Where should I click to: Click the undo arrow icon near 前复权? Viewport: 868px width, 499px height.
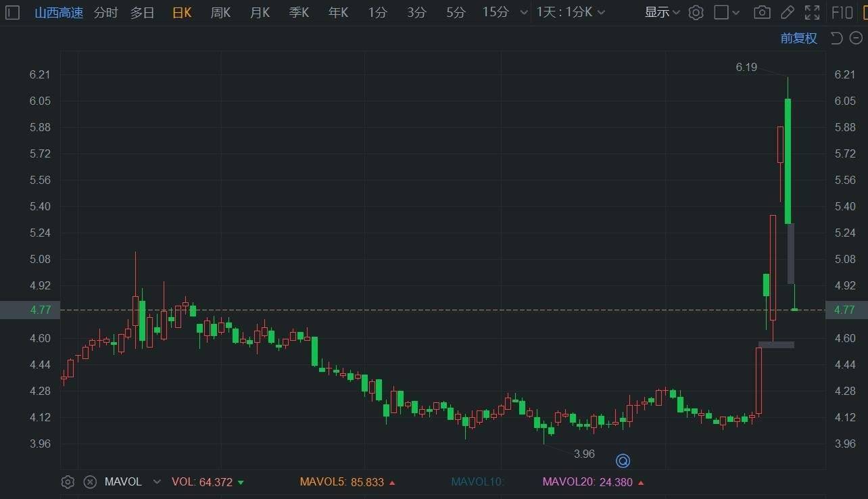[837, 39]
